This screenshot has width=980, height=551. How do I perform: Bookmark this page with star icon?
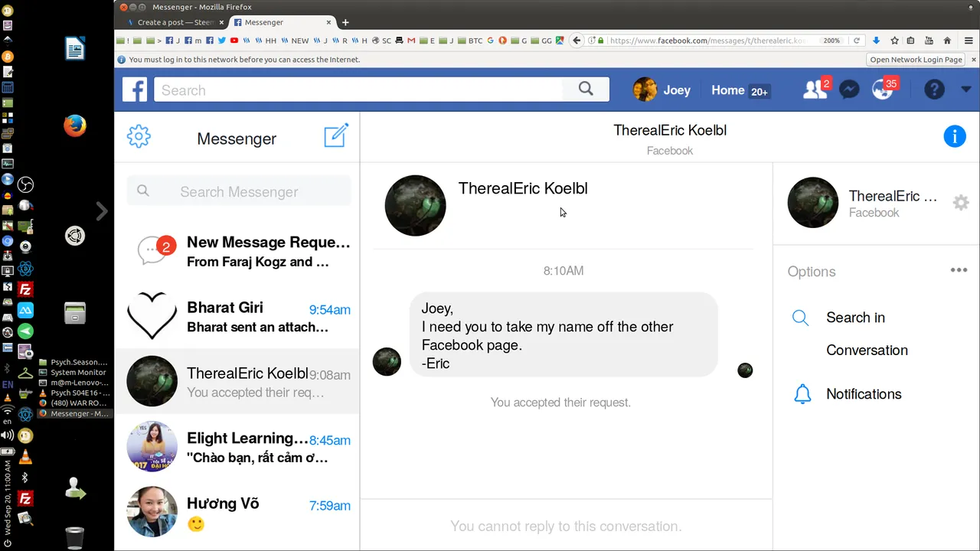[x=893, y=41]
